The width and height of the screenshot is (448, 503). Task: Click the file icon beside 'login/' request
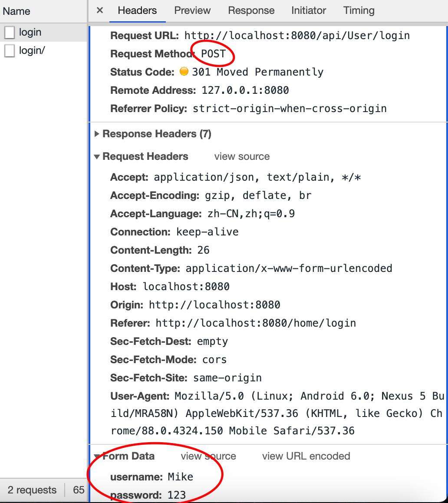click(10, 51)
